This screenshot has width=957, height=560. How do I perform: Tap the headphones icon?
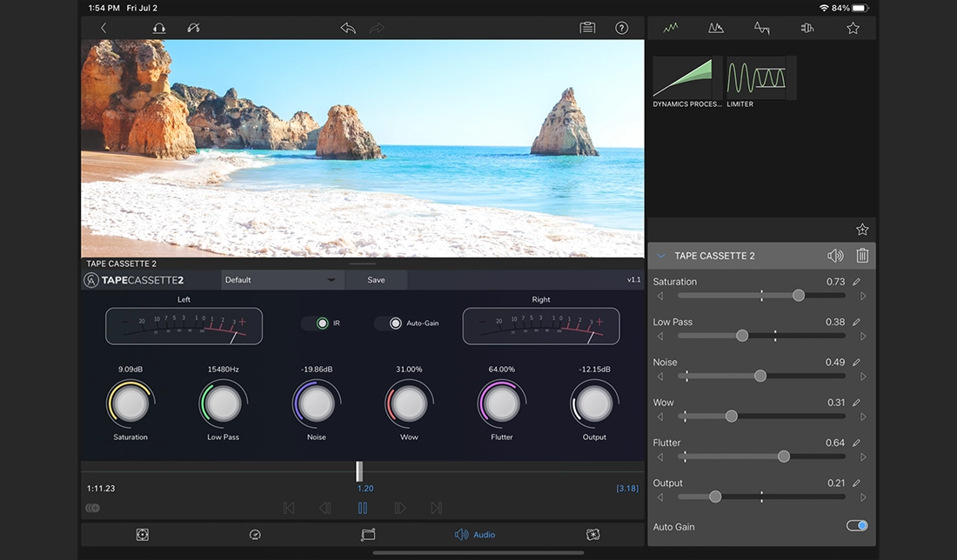tap(159, 28)
